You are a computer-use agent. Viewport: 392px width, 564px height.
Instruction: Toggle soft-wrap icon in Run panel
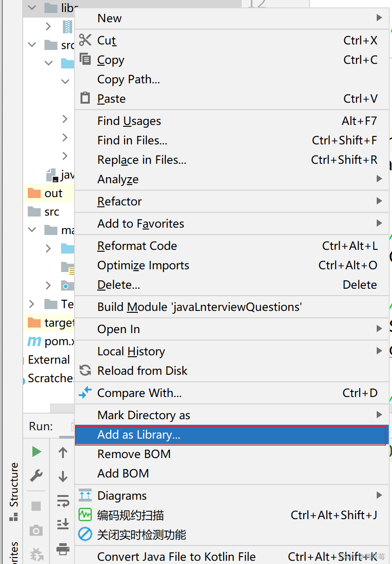63,501
